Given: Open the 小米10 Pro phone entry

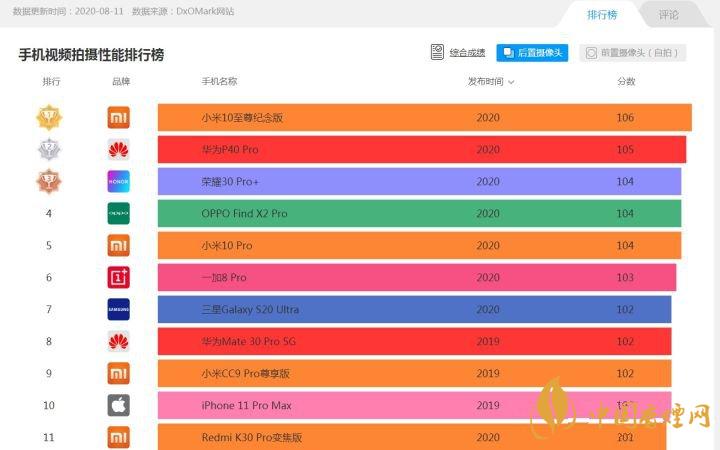Looking at the screenshot, I should [227, 245].
